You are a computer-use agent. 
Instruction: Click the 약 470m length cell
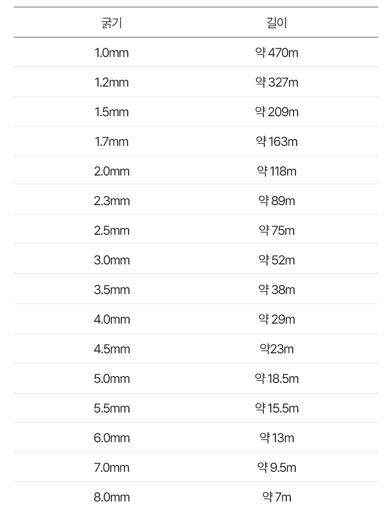click(x=277, y=53)
